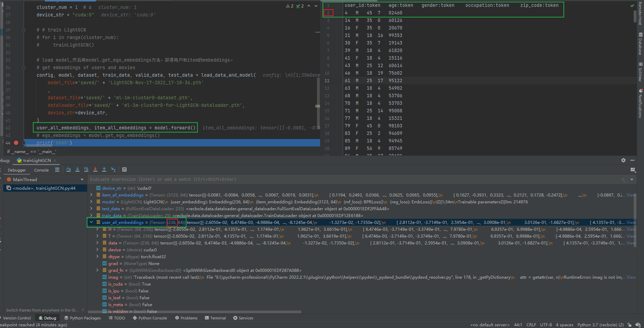Switch to the Console tab
The width and height of the screenshot is (644, 328).
[x=41, y=169]
